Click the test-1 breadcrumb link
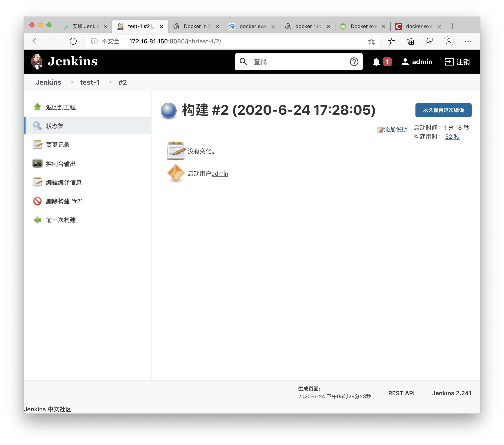This screenshot has height=445, width=504. [90, 82]
